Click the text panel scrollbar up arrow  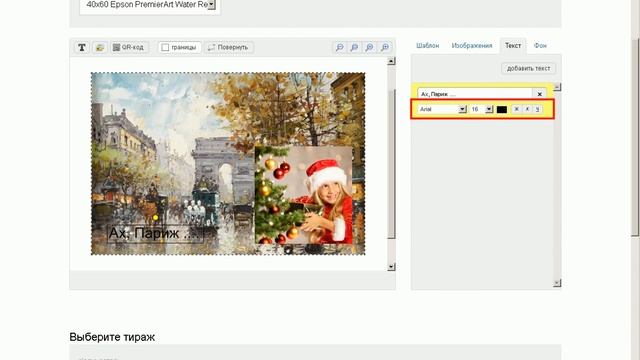[557, 87]
